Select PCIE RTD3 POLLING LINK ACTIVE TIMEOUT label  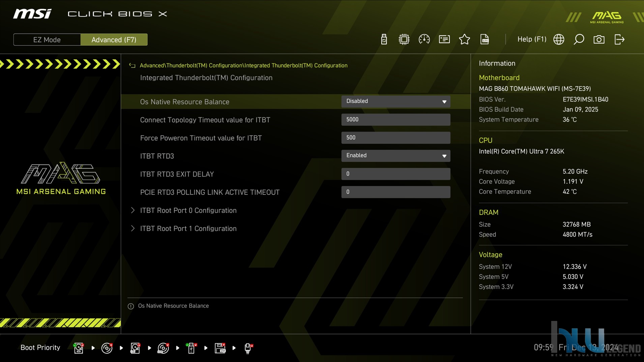pos(210,192)
